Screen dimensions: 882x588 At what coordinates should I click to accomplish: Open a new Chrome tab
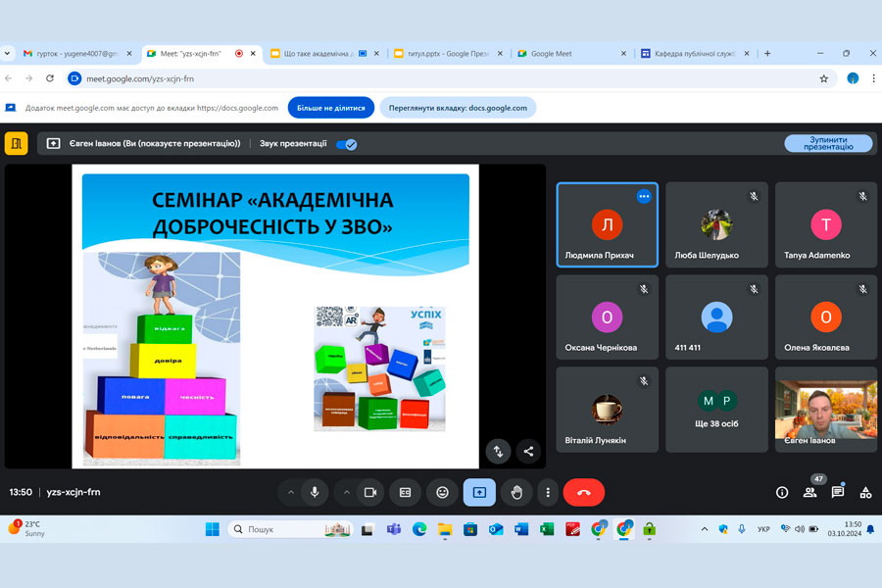[767, 54]
